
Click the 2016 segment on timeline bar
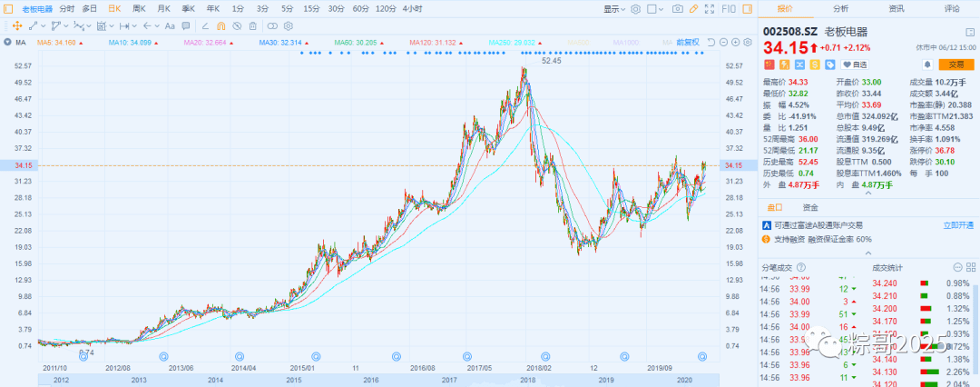click(370, 380)
